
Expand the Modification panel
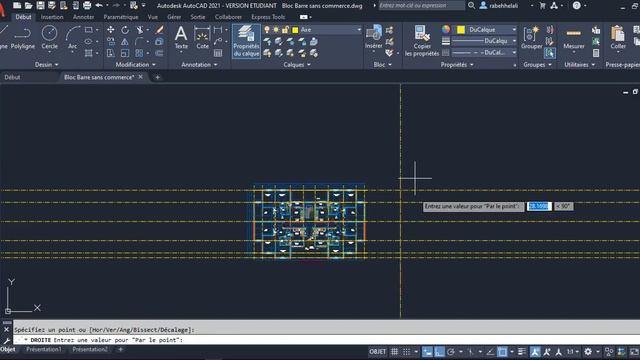(x=136, y=64)
